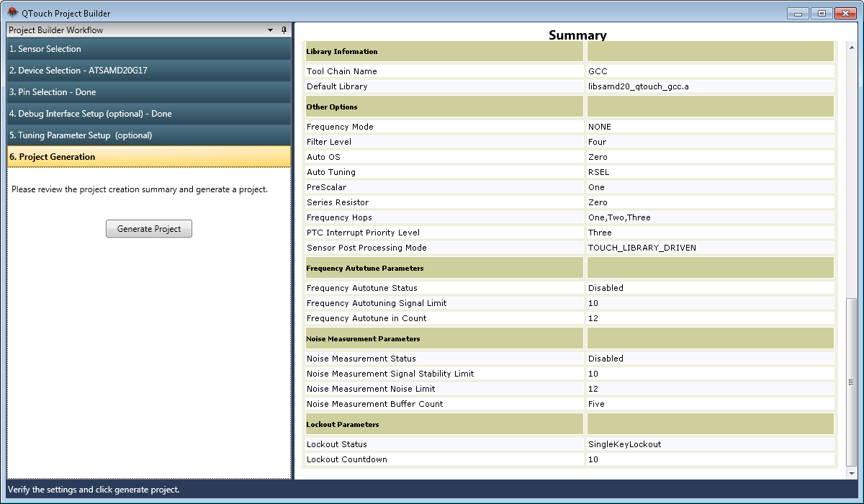This screenshot has height=504, width=864.
Task: Click the 'Please review the project creation summary' text
Action: 140,190
